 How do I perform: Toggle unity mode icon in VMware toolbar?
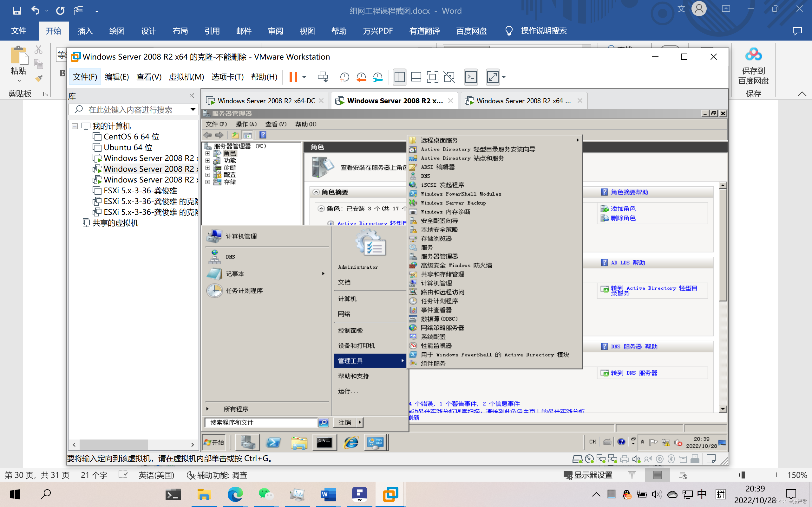[449, 77]
